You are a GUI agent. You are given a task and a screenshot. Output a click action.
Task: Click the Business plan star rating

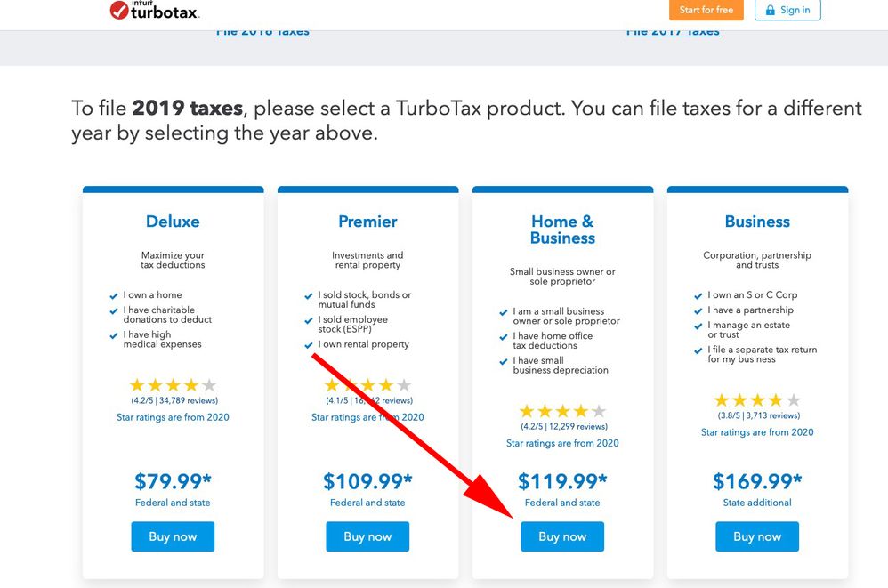coord(757,400)
